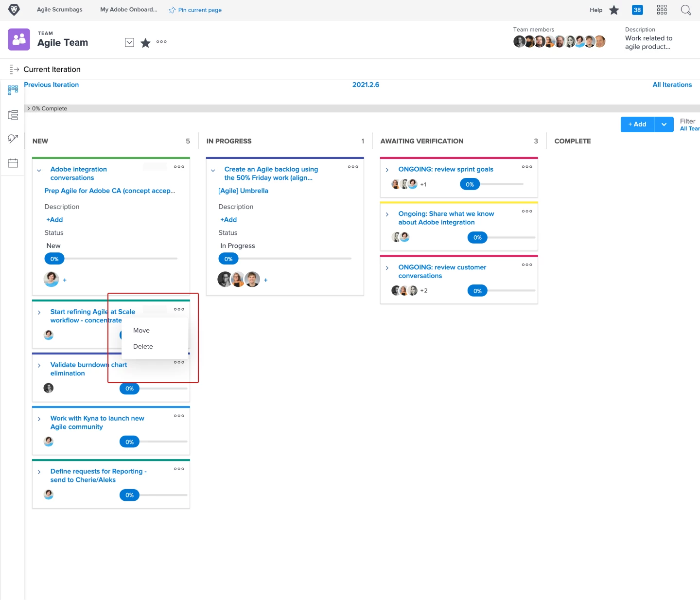Expand ONGOING: review sprint goals card
700x600 pixels.
[x=387, y=170]
